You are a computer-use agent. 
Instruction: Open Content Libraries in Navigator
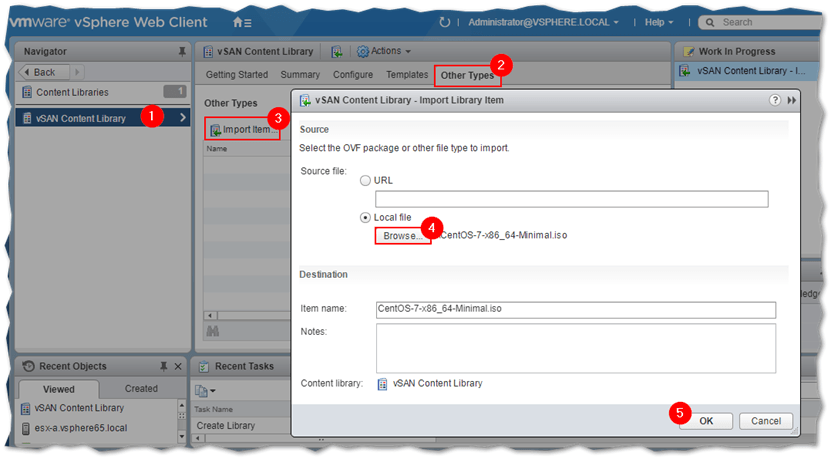(x=72, y=92)
